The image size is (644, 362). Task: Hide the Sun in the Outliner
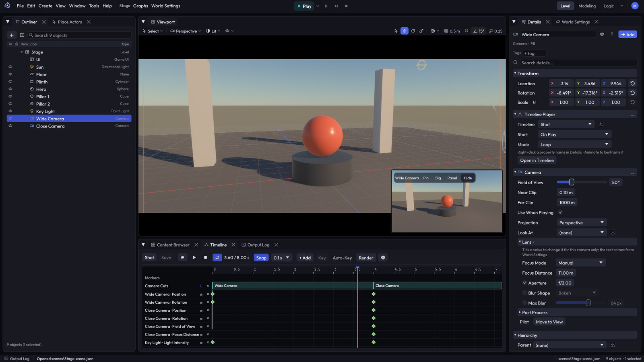(x=10, y=67)
